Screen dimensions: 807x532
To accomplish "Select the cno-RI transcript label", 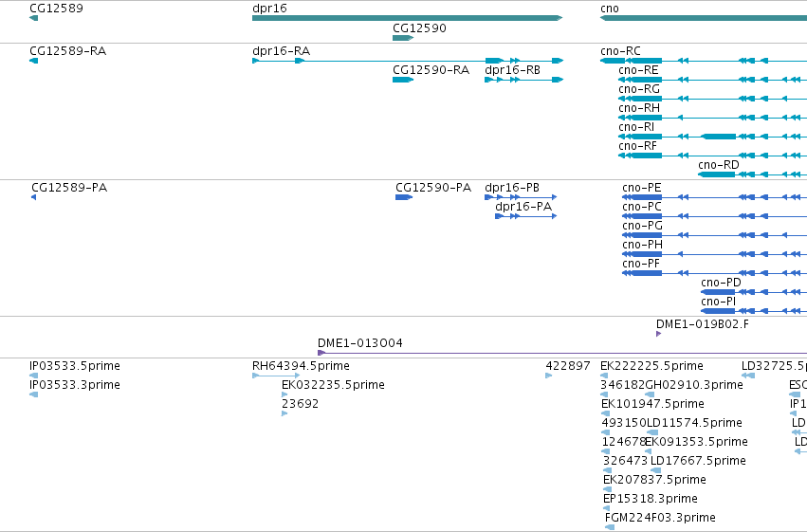I will 636,127.
